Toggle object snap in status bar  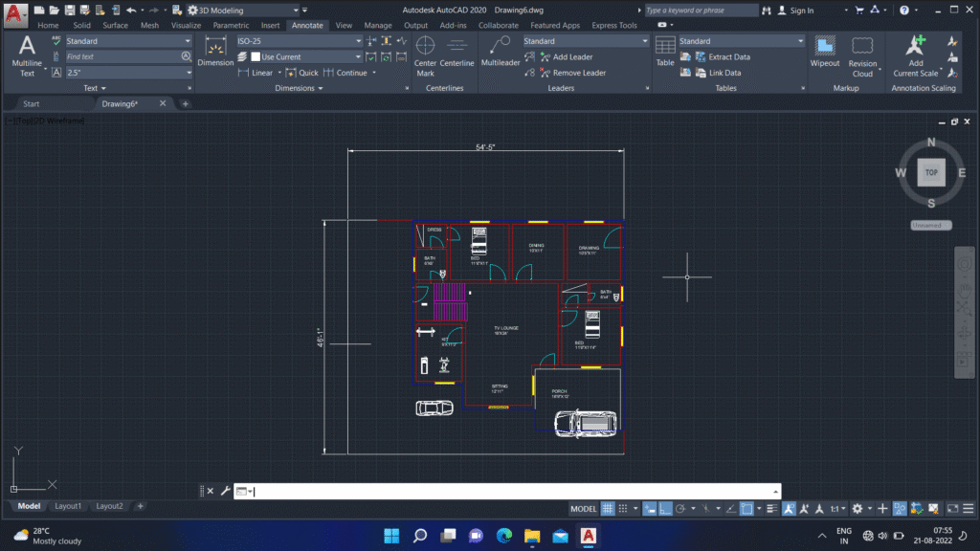(x=746, y=509)
